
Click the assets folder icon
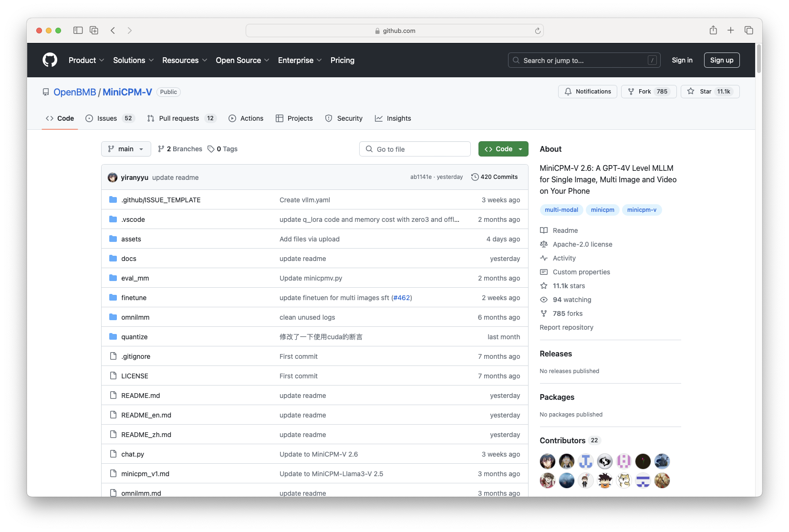[x=113, y=239]
